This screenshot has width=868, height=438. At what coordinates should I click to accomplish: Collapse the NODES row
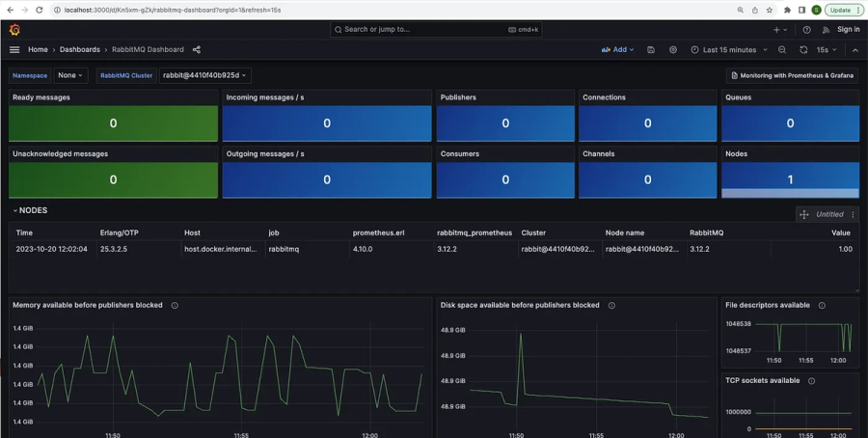pyautogui.click(x=31, y=210)
